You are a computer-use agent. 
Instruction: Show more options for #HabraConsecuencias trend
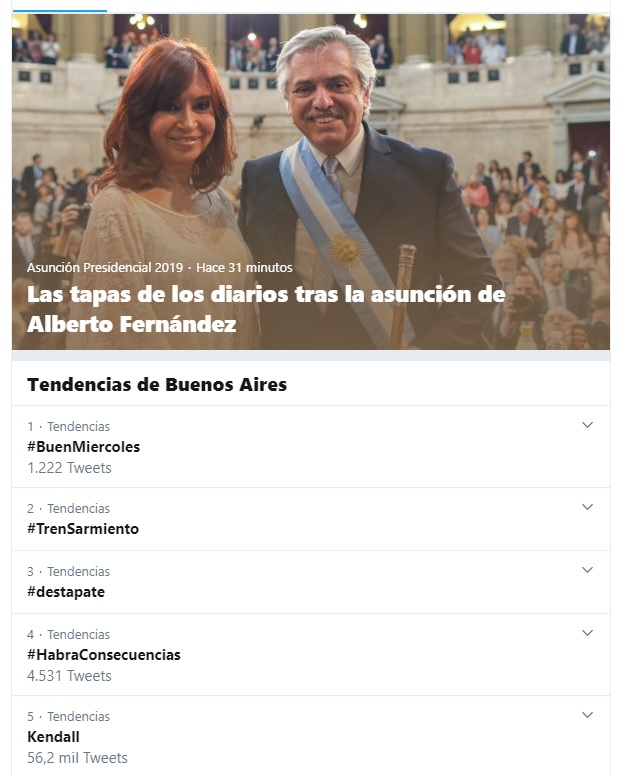[587, 633]
